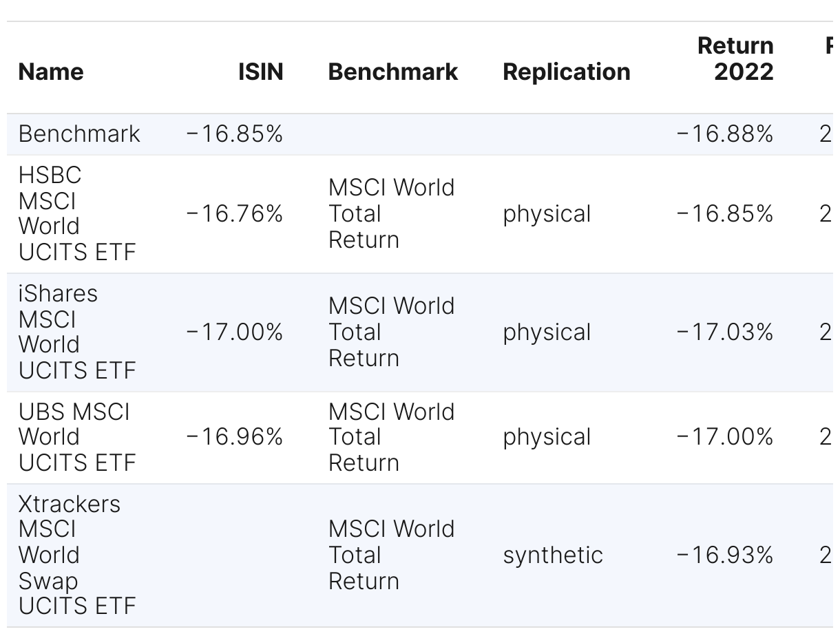Sort by the Return 2022 header
The height and width of the screenshot is (636, 840).
click(x=735, y=59)
